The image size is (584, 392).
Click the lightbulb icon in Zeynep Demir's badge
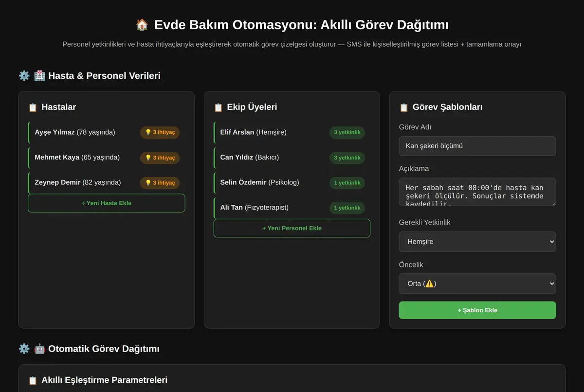coord(148,183)
